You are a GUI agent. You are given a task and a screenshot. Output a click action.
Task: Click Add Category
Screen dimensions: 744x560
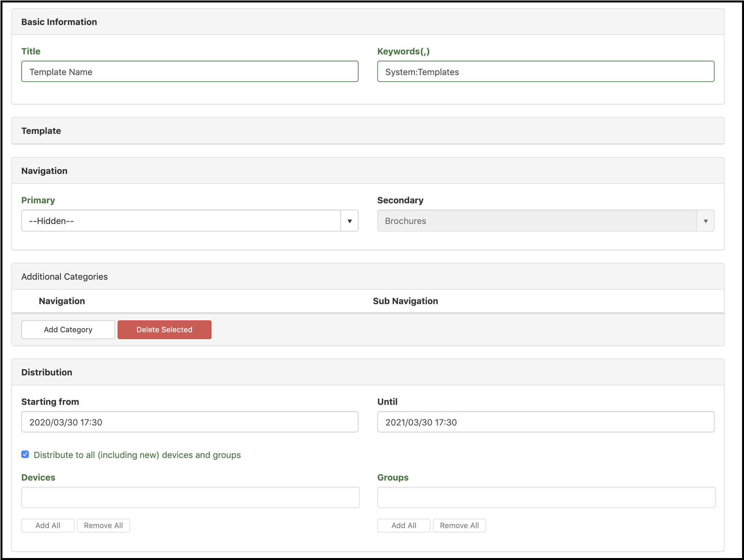68,329
